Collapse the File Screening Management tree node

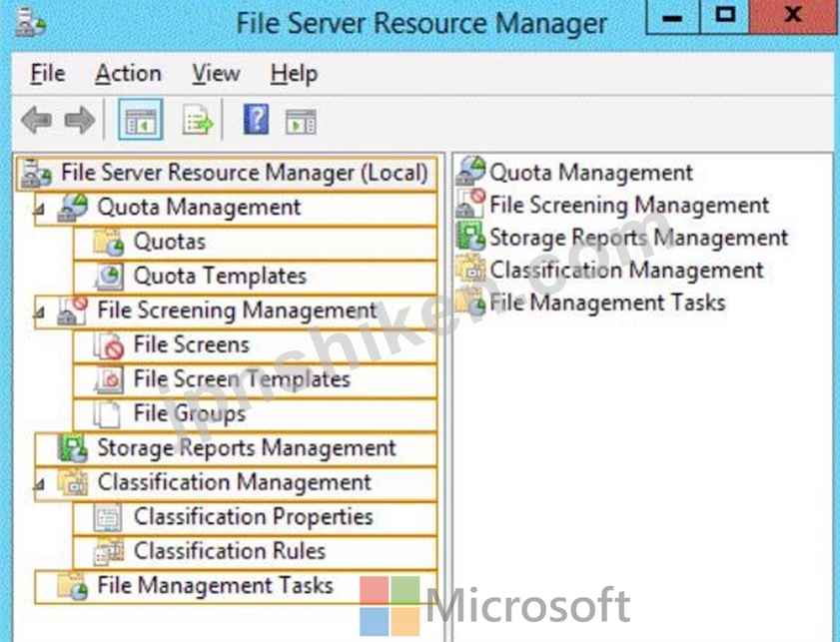point(40,312)
